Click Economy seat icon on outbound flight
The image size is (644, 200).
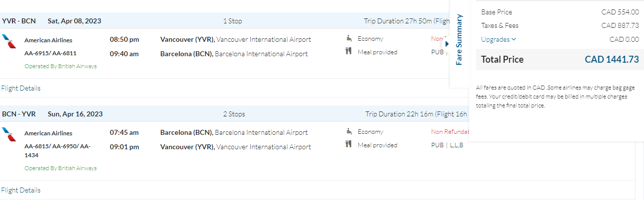pos(349,38)
